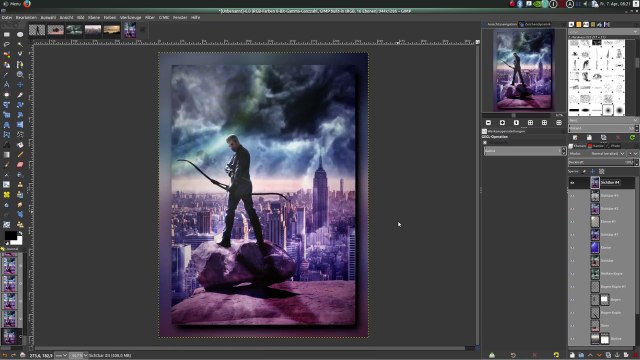Select the Gradient tool

tap(7, 155)
